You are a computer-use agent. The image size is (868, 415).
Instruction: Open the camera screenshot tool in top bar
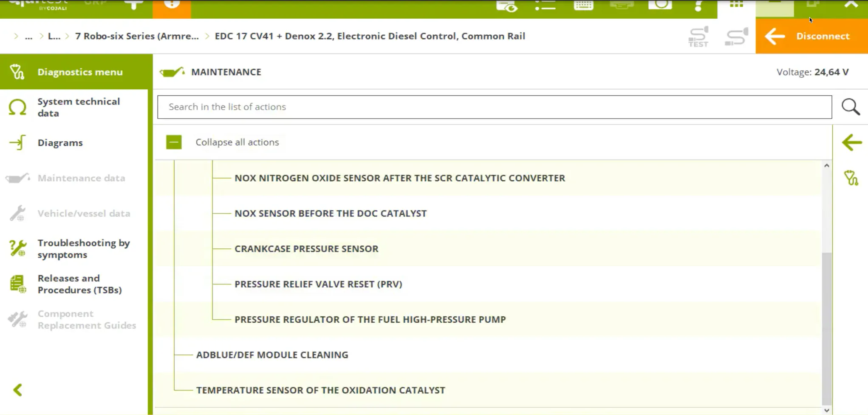coord(660,5)
